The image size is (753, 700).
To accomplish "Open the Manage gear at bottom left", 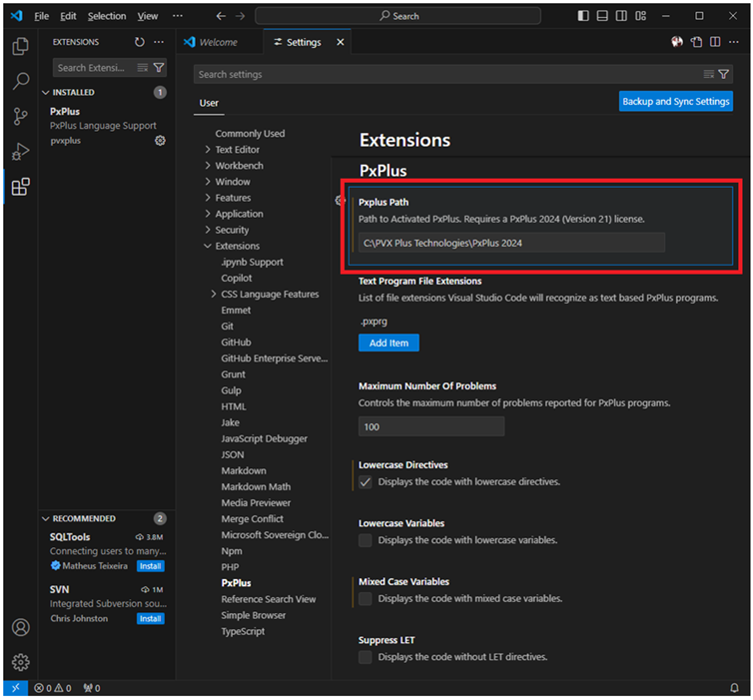I will [x=20, y=662].
